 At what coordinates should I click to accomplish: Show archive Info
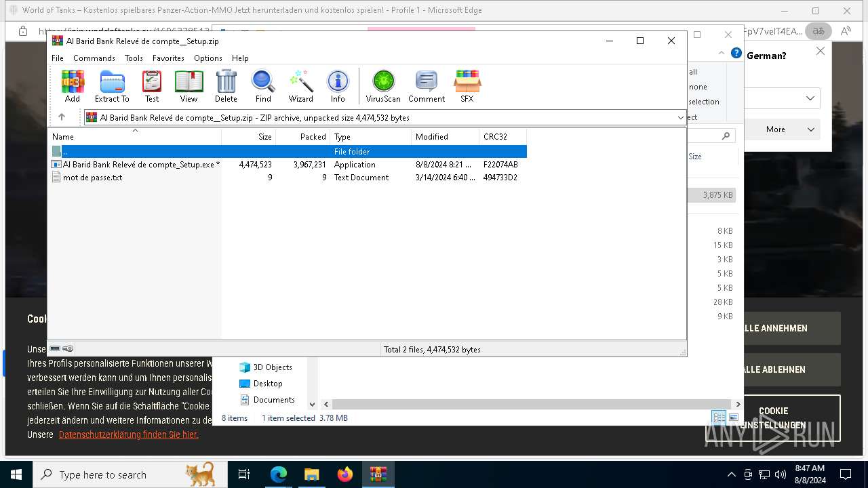(x=338, y=87)
